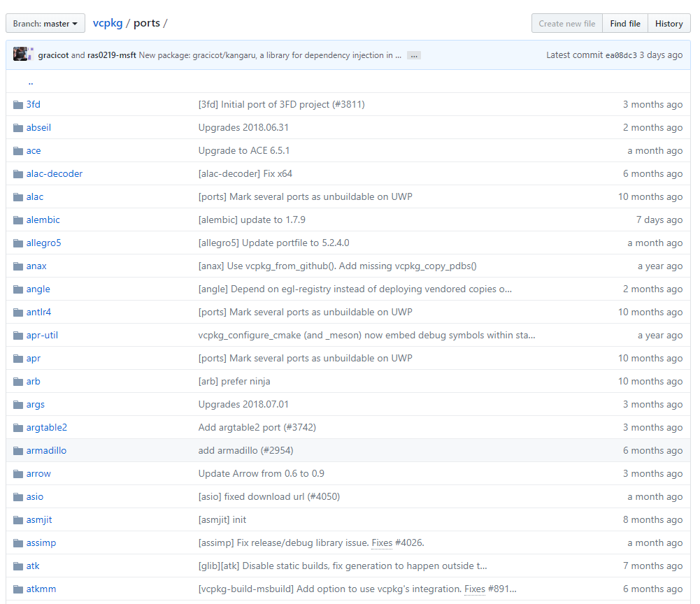Open the History button
Image resolution: width=700 pixels, height=604 pixels.
point(669,23)
